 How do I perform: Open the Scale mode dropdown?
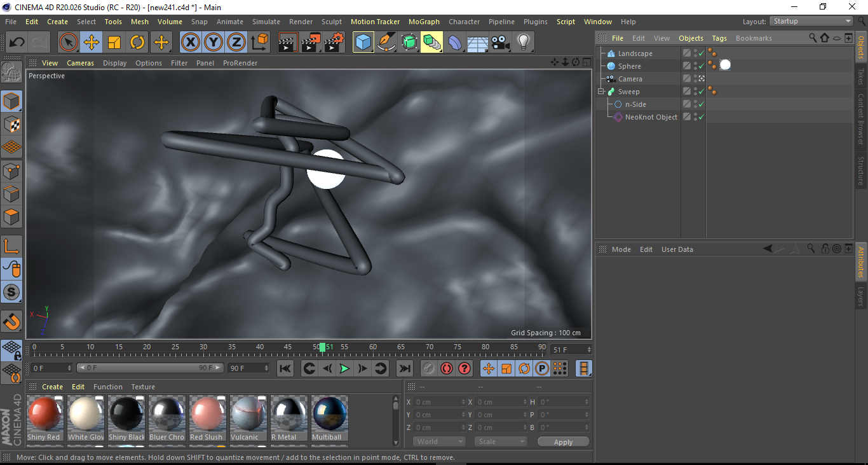pos(501,441)
